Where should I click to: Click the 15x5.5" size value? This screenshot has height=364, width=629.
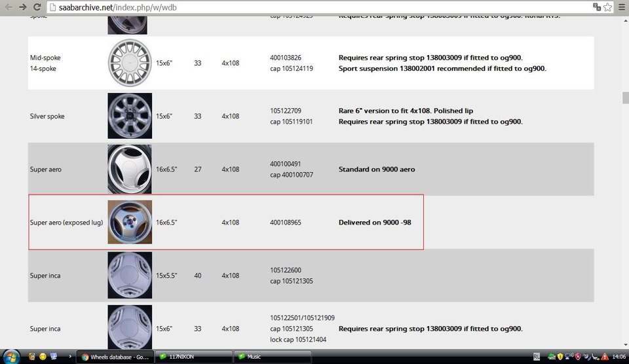166,276
